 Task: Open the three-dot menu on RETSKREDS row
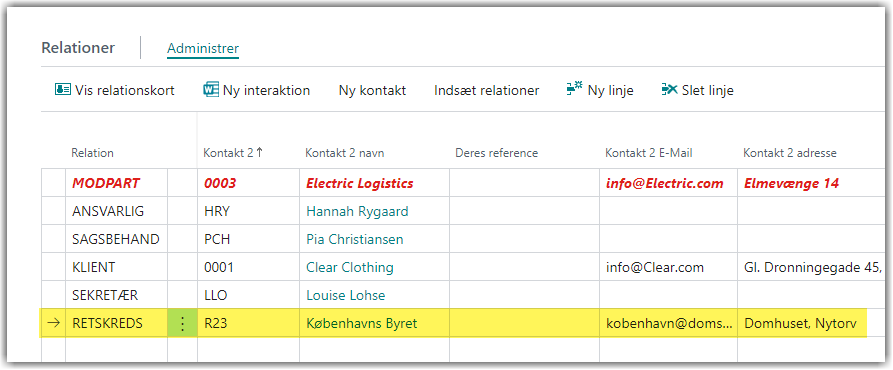pos(182,324)
